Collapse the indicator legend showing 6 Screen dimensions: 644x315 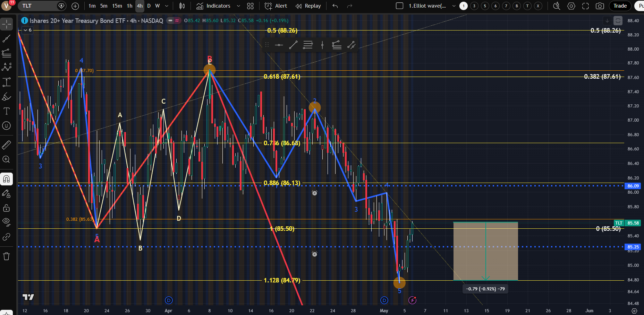tap(28, 30)
